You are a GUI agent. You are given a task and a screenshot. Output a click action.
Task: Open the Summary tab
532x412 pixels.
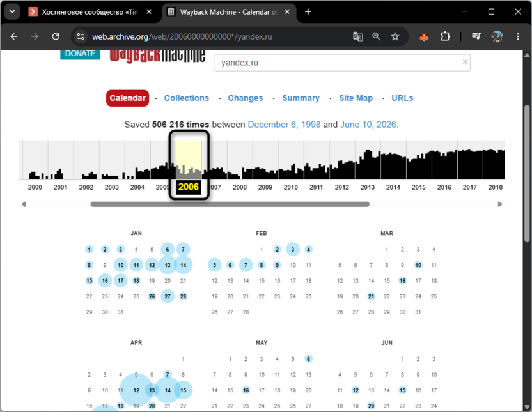click(301, 98)
